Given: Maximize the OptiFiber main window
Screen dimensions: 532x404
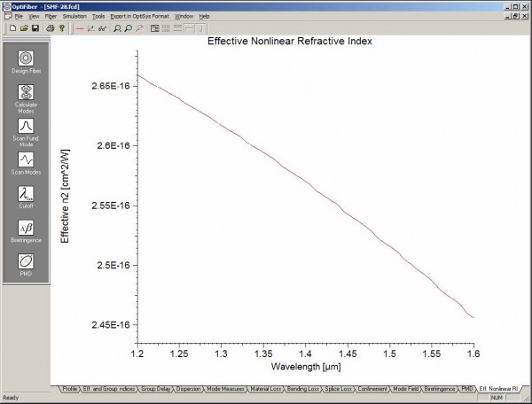Looking at the screenshot, I should click(x=516, y=6).
